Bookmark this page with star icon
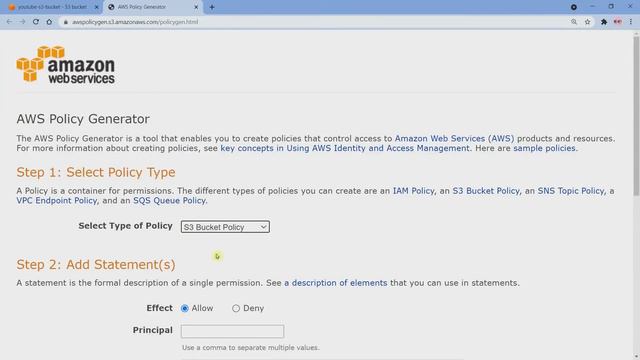The width and height of the screenshot is (640, 360). 587,22
